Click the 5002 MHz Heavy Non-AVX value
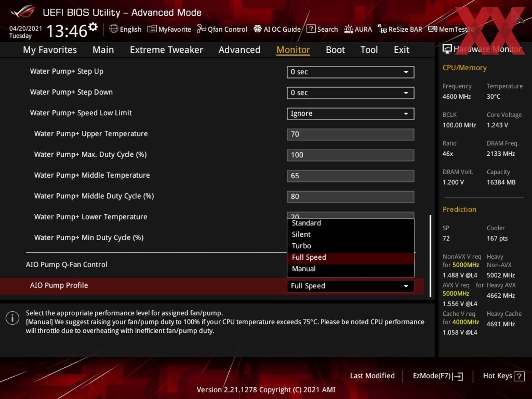 [x=501, y=275]
